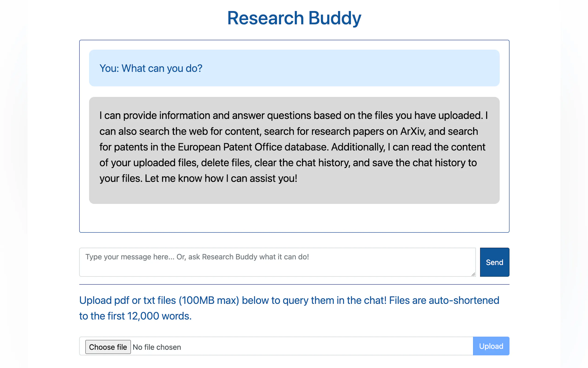
Task: Click the Send button
Action: point(494,262)
